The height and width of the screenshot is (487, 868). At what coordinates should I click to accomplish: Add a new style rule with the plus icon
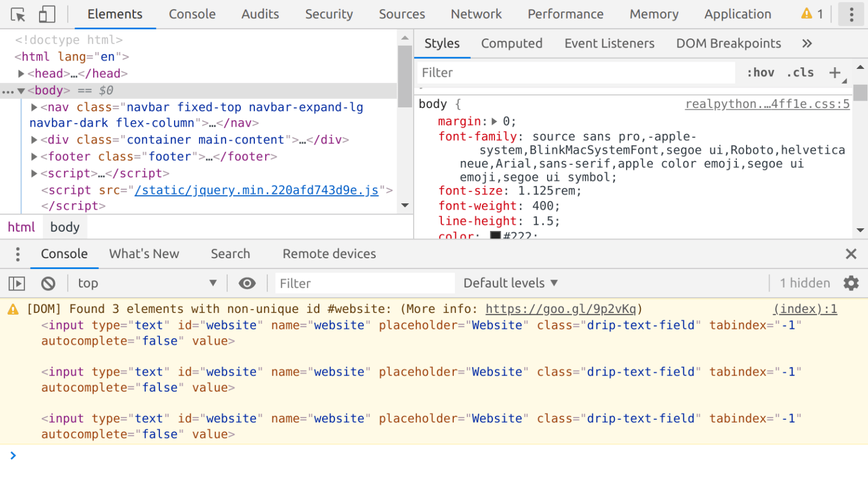point(835,72)
